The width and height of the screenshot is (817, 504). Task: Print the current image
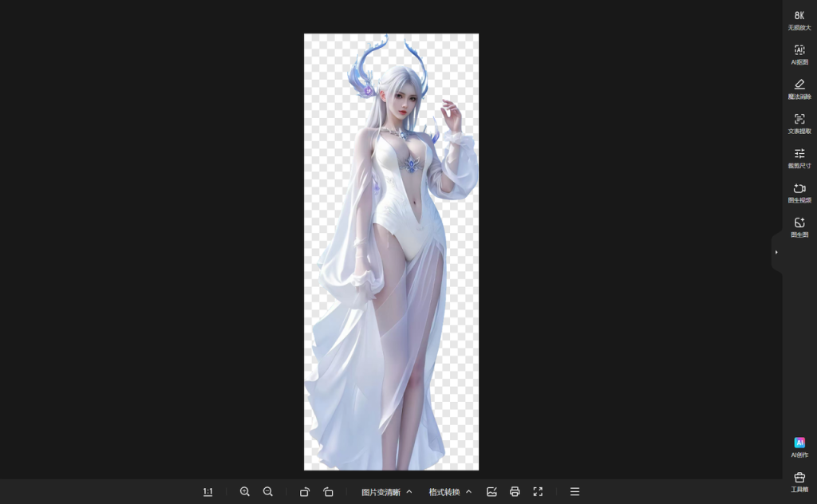515,491
